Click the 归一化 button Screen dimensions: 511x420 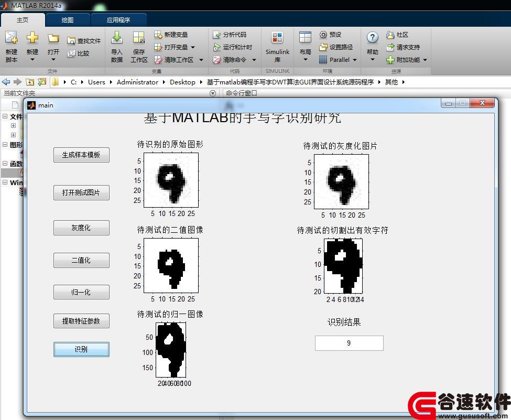81,292
